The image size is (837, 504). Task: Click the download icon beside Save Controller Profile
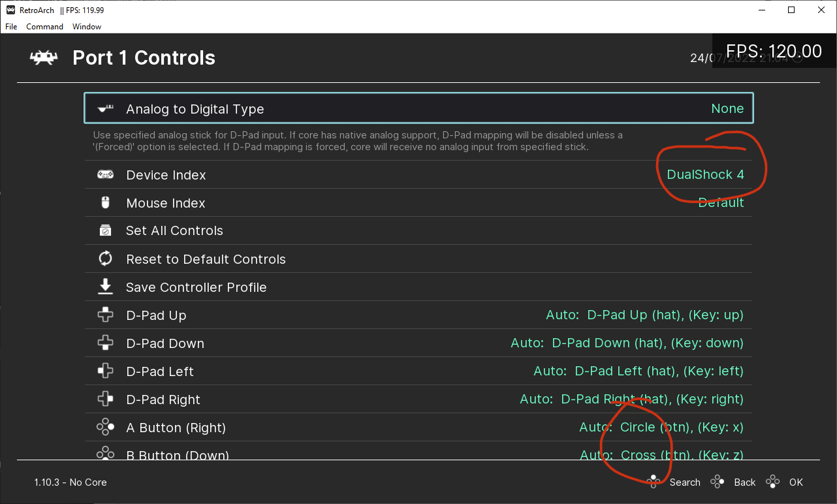point(106,287)
